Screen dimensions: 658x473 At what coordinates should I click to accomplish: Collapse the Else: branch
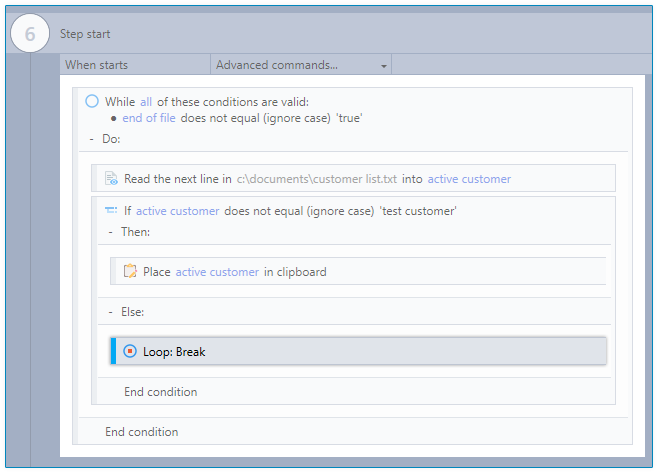tap(111, 311)
